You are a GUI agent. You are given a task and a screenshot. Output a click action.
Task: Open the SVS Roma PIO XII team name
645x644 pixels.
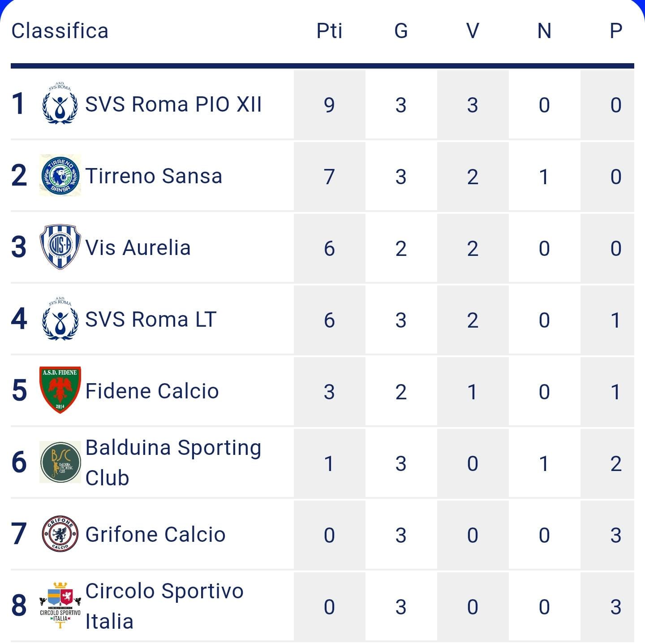click(x=173, y=104)
